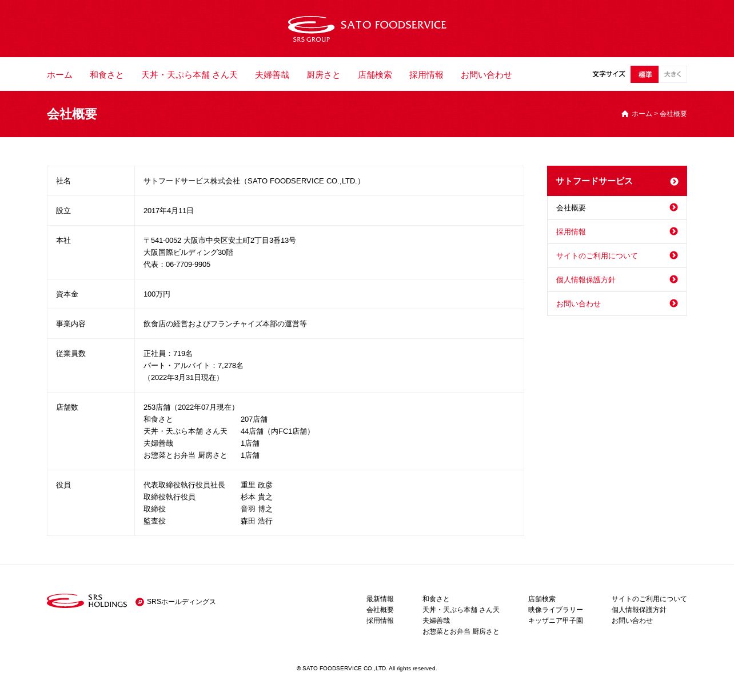Click パート・アルバイト：7,278名 text
The image size is (734, 700).
click(194, 366)
